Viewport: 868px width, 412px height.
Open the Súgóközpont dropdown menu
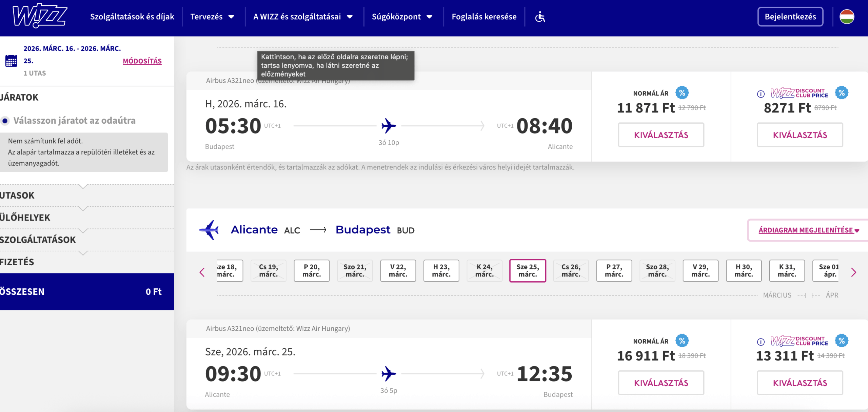[402, 17]
